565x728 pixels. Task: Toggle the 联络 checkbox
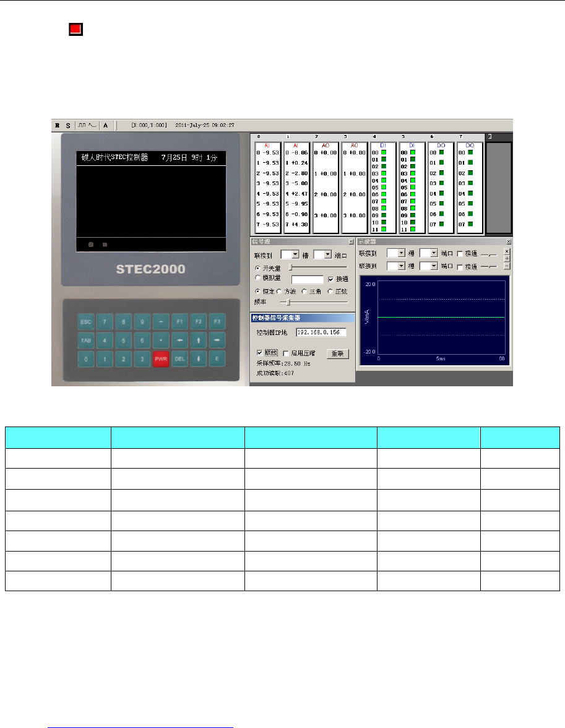click(x=259, y=353)
